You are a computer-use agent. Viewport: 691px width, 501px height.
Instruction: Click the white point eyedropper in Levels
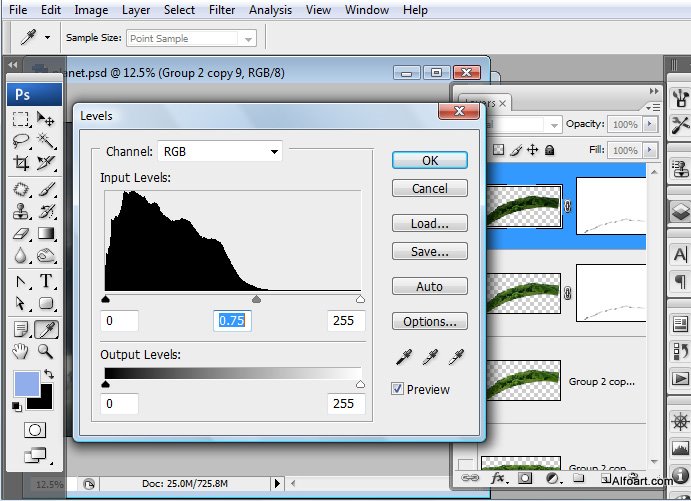click(x=457, y=357)
